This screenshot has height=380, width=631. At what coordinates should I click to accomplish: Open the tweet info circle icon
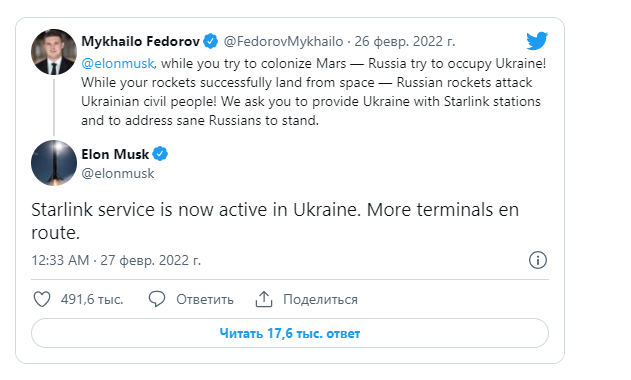tap(538, 260)
